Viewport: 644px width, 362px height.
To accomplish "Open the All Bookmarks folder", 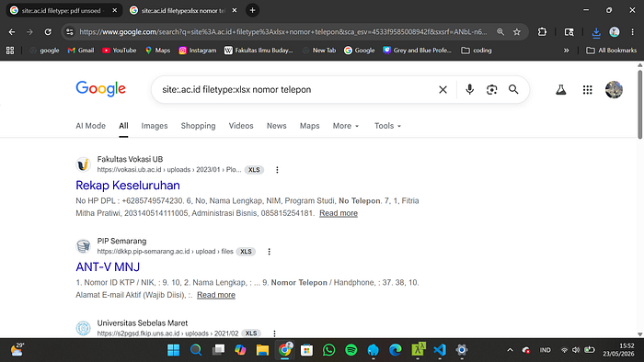I will (x=612, y=51).
